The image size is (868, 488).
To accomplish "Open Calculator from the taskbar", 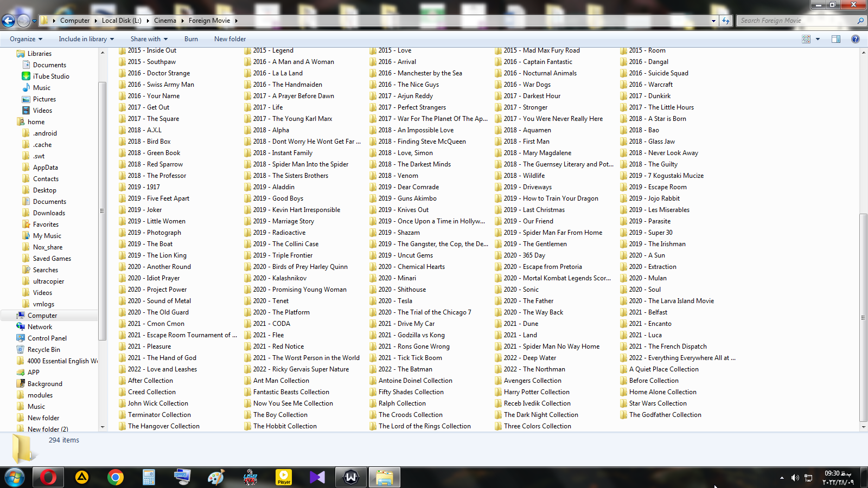I will tap(149, 477).
